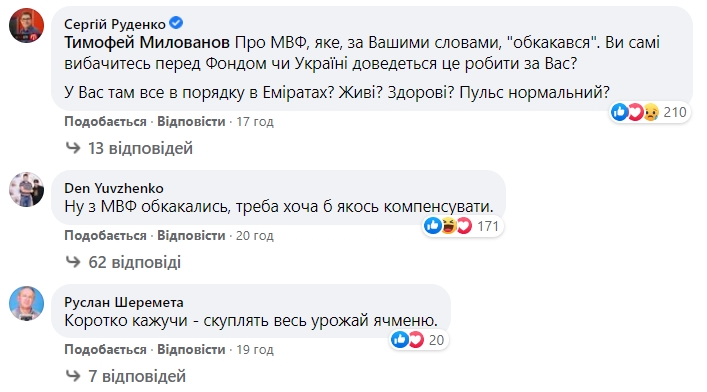707x392 pixels.
Task: Click the laughing reaction on Den Yuvzhenko's comment
Action: pyautogui.click(x=448, y=226)
